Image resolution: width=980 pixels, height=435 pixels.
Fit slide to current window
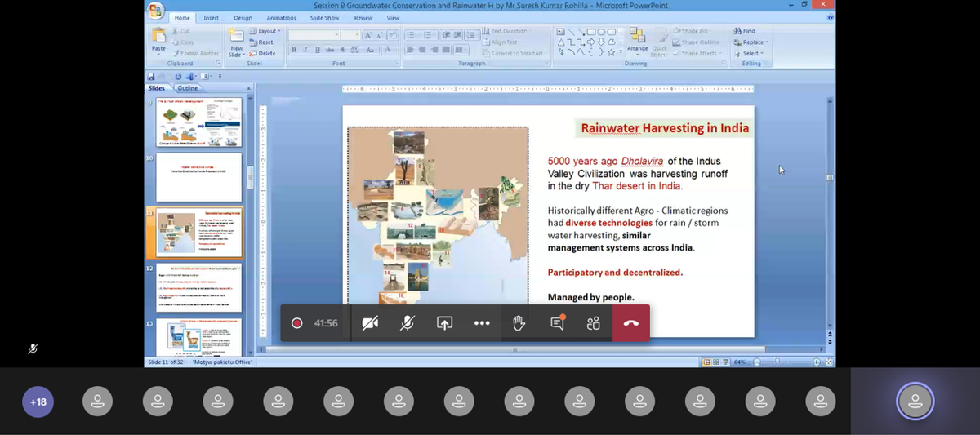pyautogui.click(x=829, y=362)
